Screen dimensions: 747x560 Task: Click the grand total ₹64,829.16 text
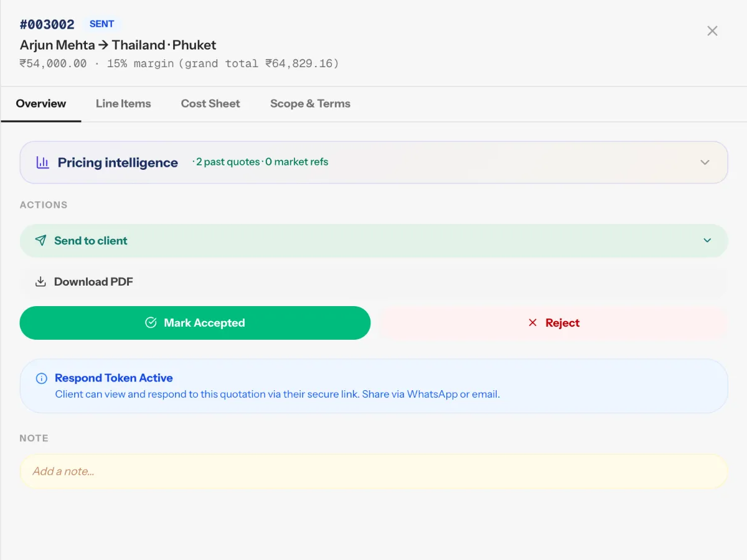point(259,63)
